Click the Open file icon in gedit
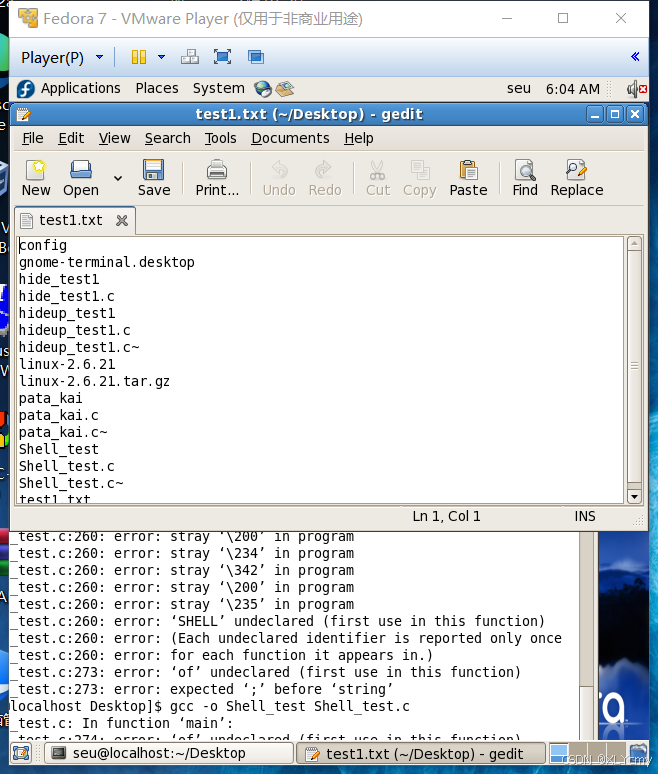Image resolution: width=658 pixels, height=774 pixels. coord(81,178)
